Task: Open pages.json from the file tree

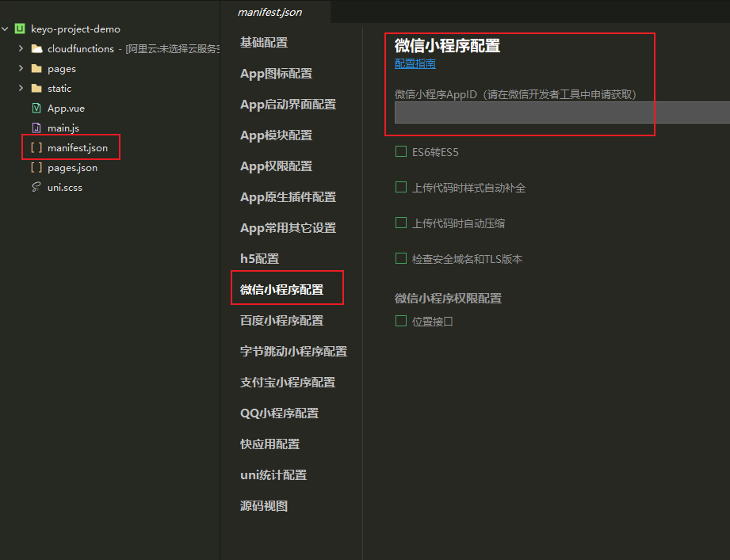Action: click(x=73, y=168)
